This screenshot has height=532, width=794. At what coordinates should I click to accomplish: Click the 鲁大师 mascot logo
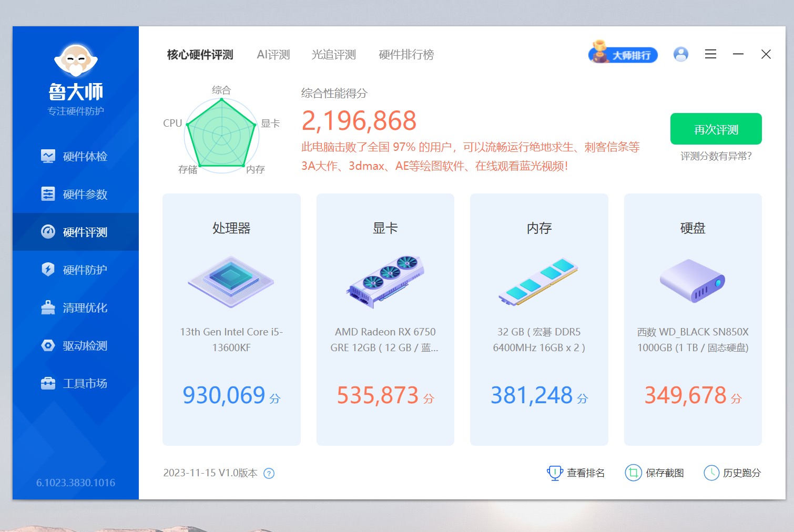pos(76,61)
